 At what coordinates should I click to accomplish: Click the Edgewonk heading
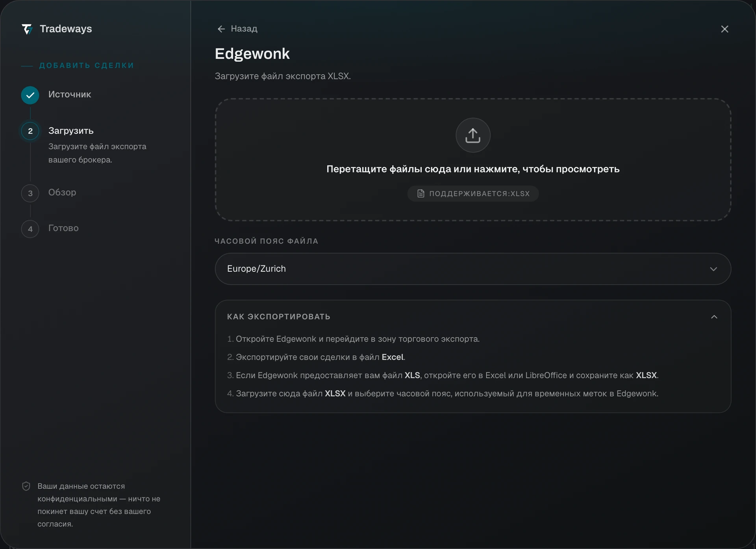[252, 54]
